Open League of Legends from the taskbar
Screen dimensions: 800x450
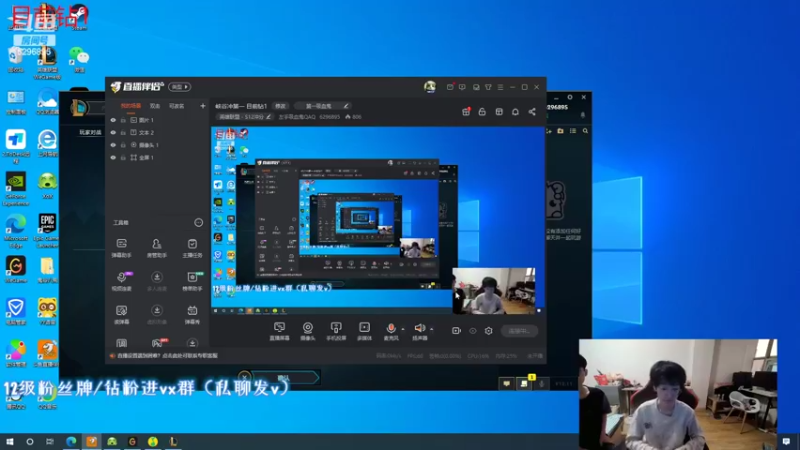click(173, 441)
